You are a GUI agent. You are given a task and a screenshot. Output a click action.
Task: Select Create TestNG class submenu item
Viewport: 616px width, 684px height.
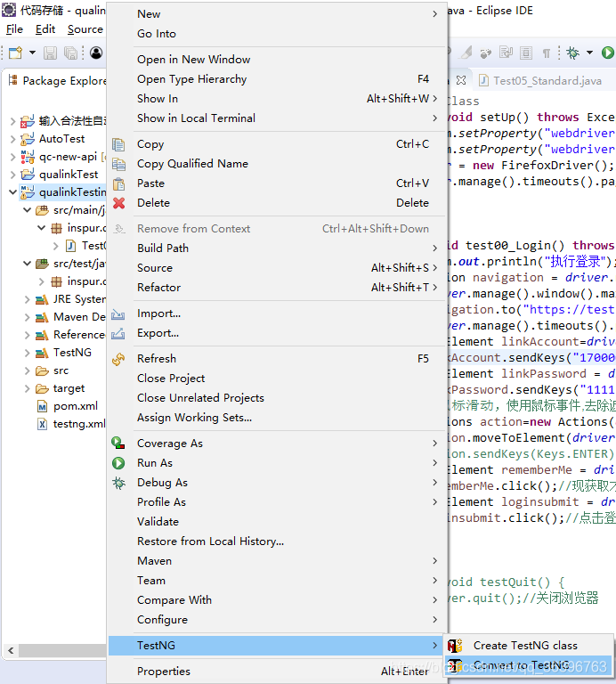click(x=528, y=646)
